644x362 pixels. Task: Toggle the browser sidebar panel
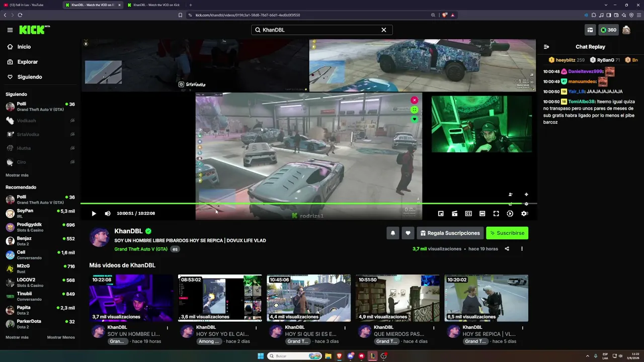tap(609, 15)
